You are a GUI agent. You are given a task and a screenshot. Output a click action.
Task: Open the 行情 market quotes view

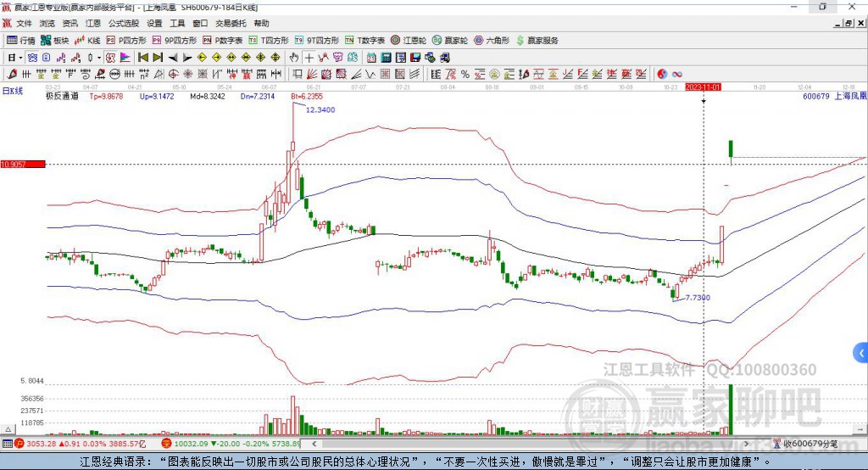[x=21, y=41]
